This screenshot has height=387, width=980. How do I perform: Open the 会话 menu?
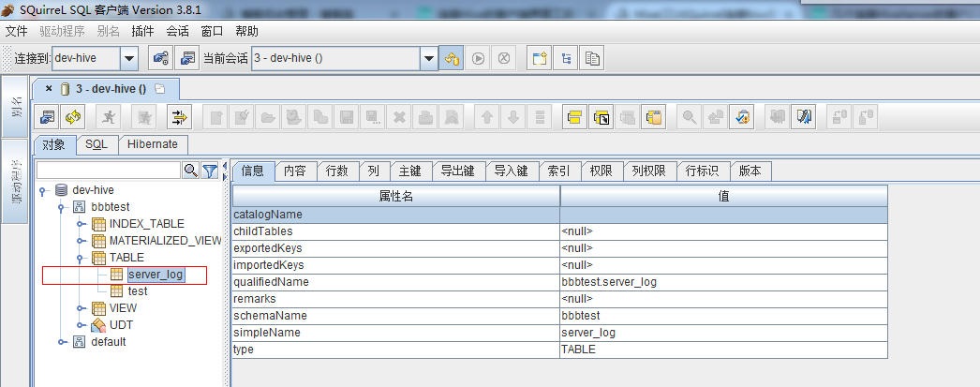tap(177, 31)
